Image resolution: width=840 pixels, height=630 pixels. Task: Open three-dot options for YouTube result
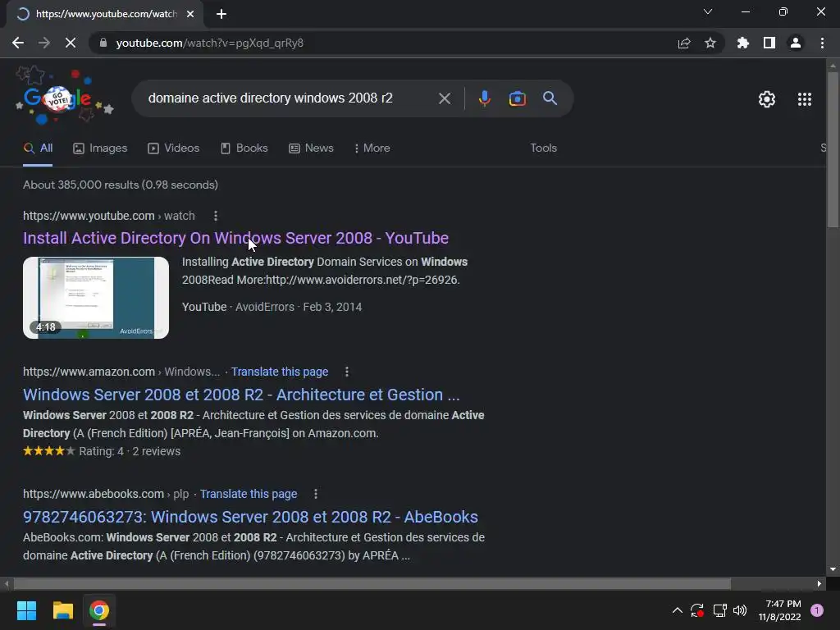coord(216,216)
